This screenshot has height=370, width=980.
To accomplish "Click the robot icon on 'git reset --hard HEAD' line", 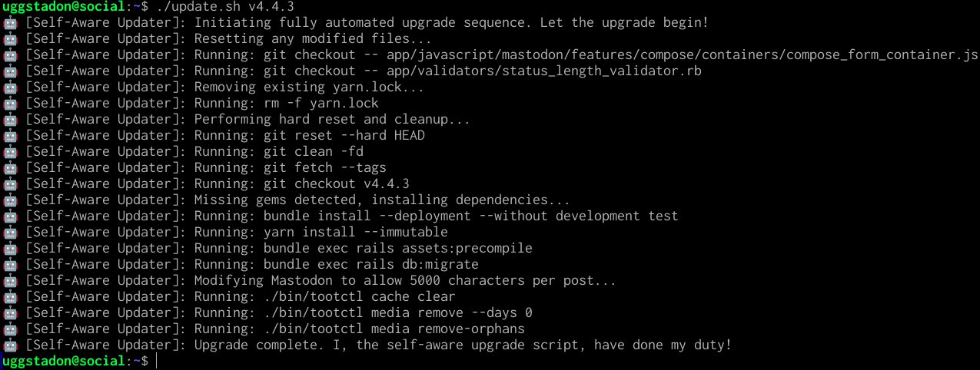I will coord(10,136).
